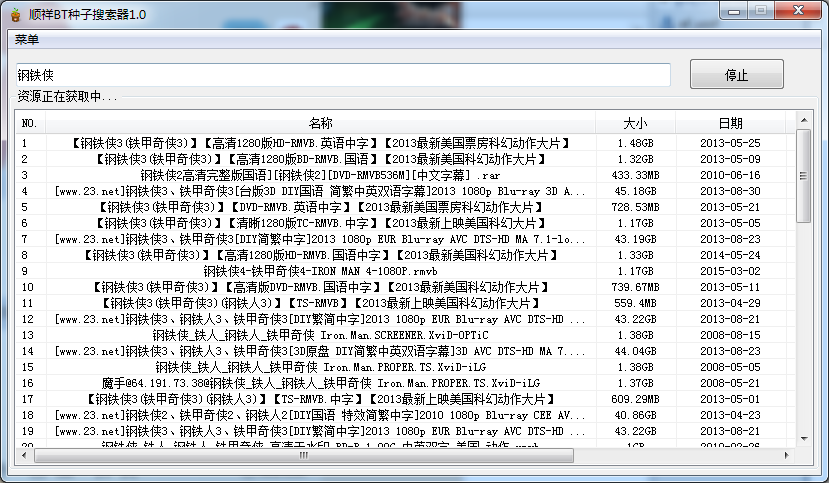Click the date 2008-08-15
The image size is (829, 483).
click(x=730, y=335)
